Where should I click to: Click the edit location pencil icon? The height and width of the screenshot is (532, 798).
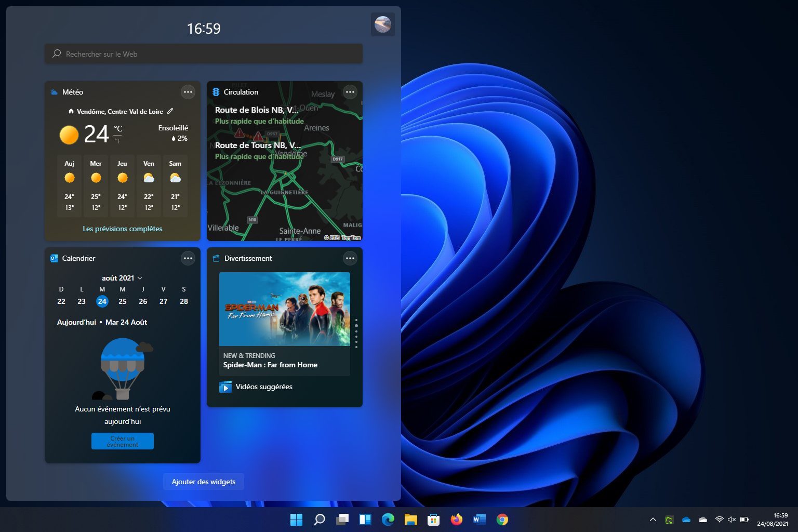click(x=170, y=111)
